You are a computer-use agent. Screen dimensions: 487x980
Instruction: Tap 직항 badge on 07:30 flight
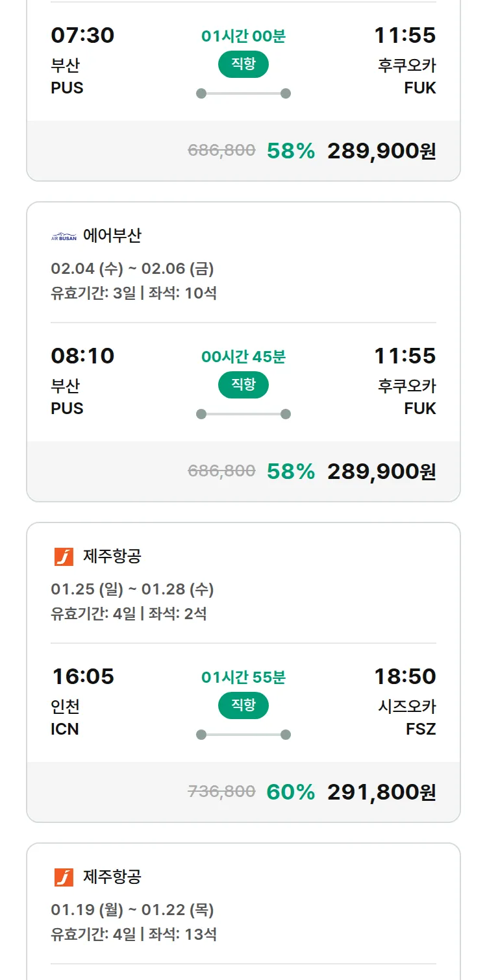click(243, 64)
